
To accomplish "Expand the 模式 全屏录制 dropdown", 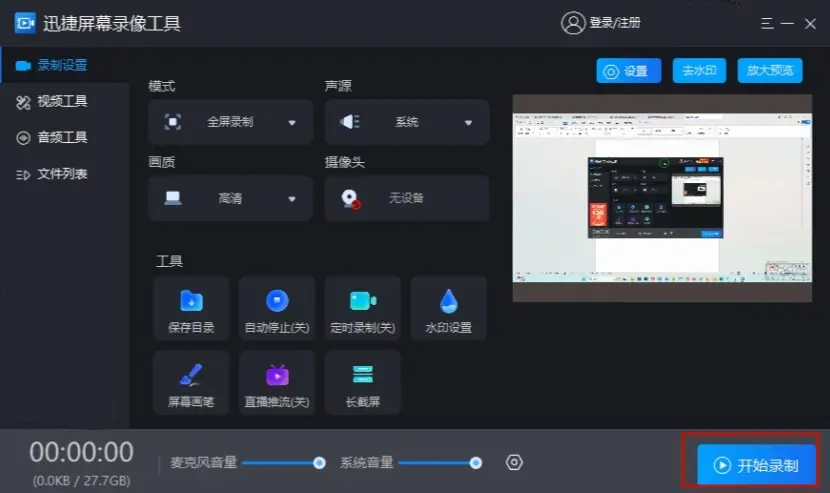I will coord(292,123).
